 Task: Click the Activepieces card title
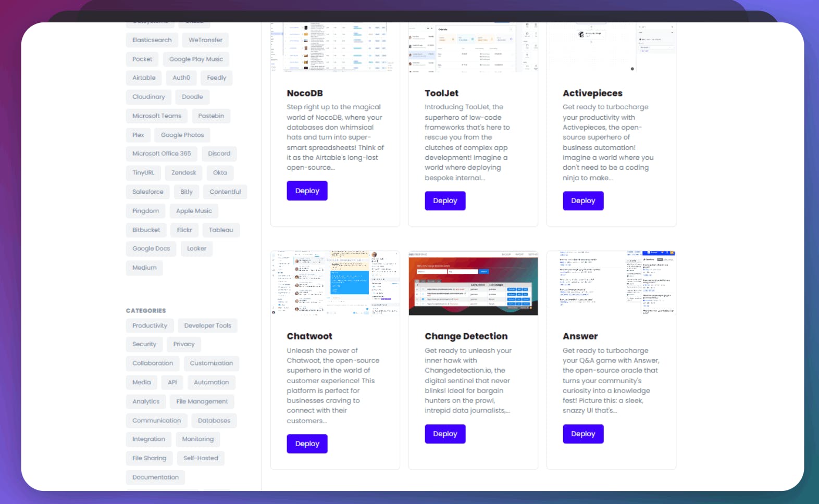[592, 93]
